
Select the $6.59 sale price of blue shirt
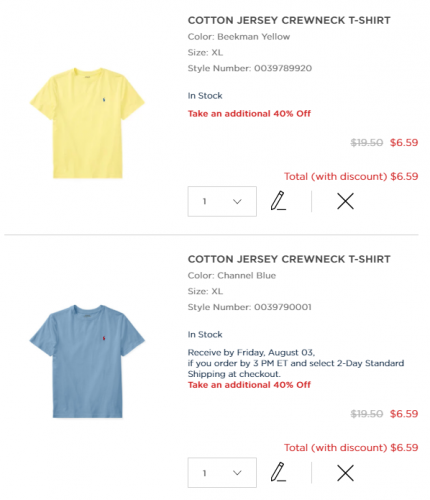click(404, 414)
